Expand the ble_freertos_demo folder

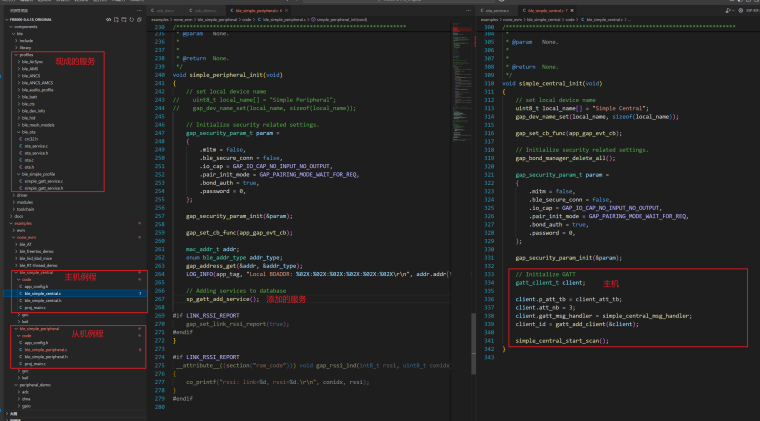coord(36,251)
